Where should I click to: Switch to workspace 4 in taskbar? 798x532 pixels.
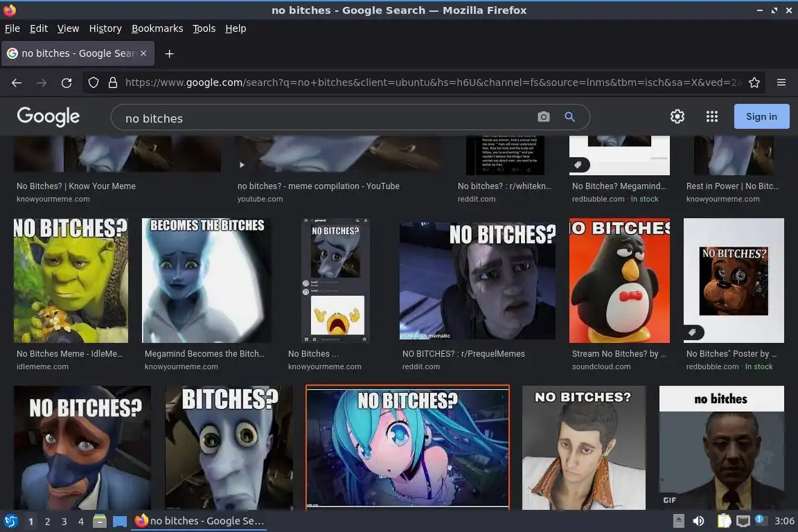click(x=81, y=522)
